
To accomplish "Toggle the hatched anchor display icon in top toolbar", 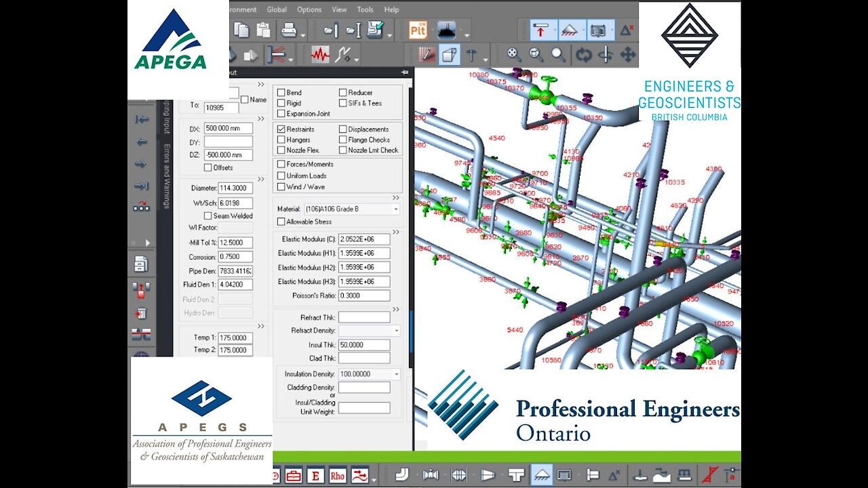I will pos(570,30).
